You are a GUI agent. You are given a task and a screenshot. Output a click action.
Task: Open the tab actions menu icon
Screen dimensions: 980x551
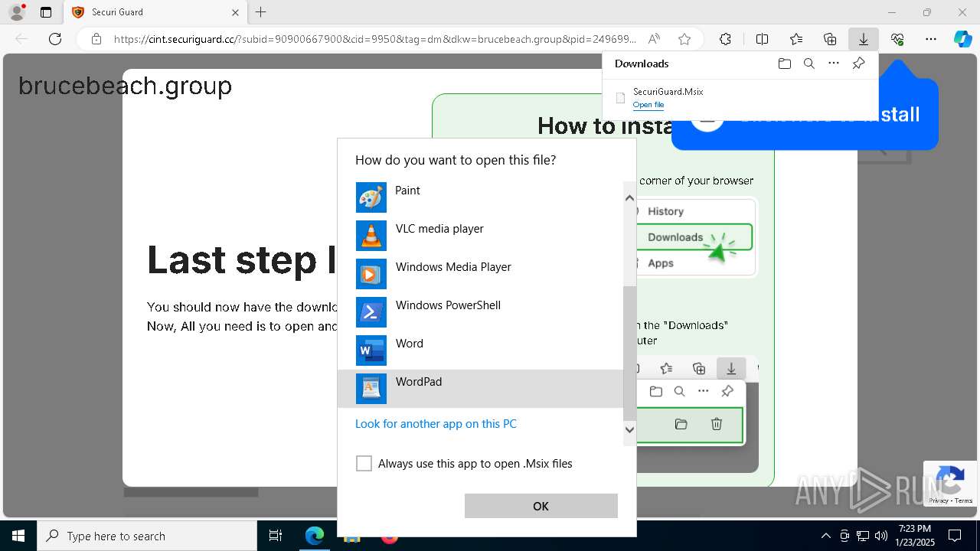tap(46, 12)
